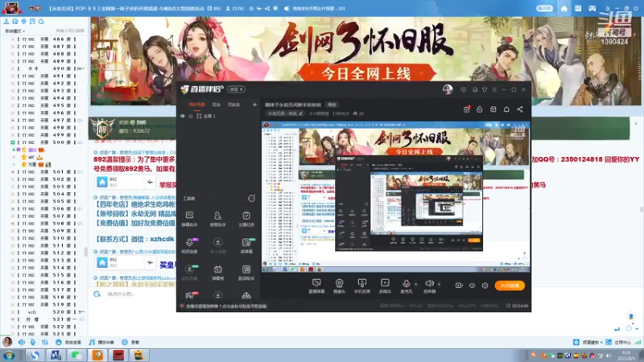Open the 主播任务 tool

click(246, 219)
